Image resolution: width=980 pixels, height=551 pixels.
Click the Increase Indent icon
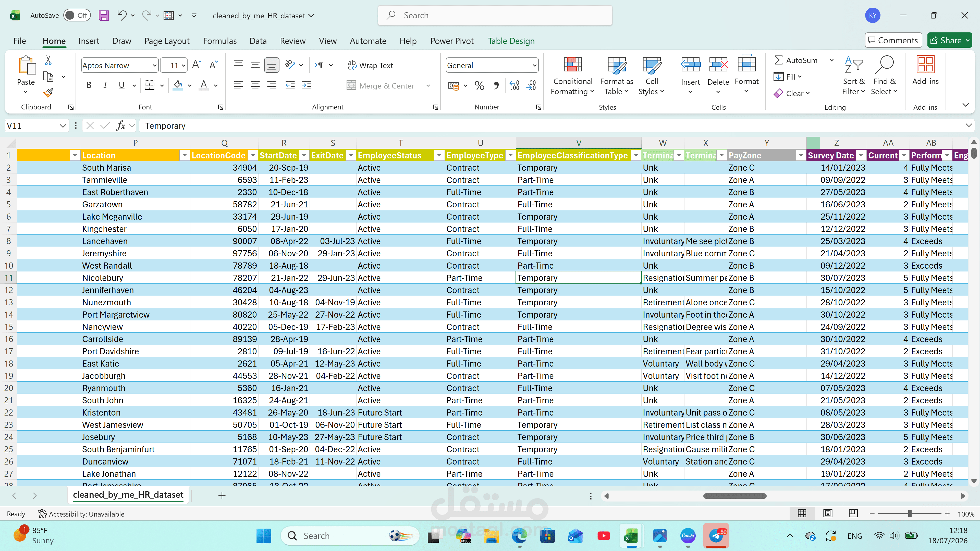pos(307,85)
